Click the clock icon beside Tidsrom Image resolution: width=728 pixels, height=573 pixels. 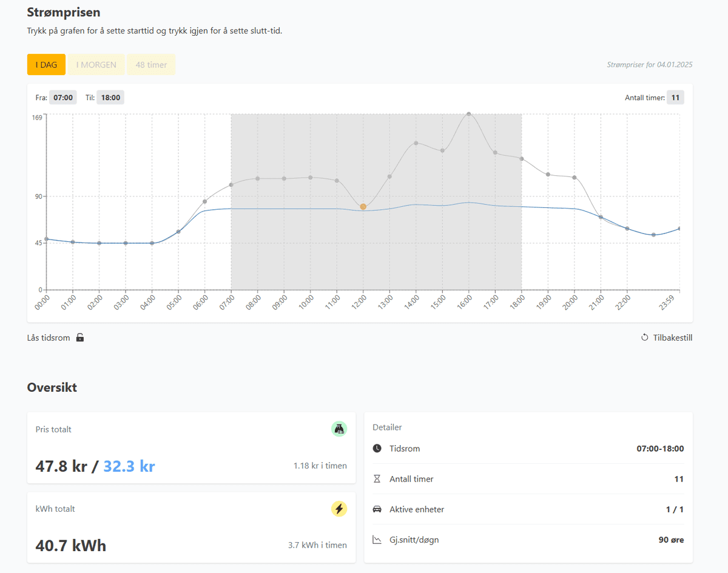(377, 449)
